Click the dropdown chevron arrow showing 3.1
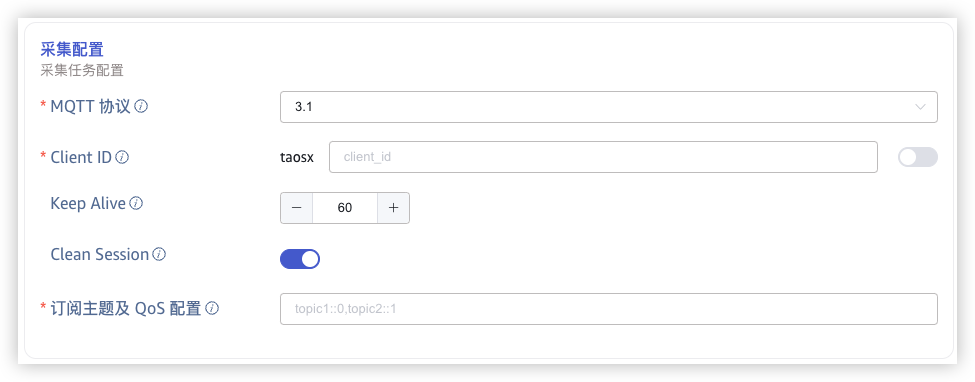 coord(920,107)
